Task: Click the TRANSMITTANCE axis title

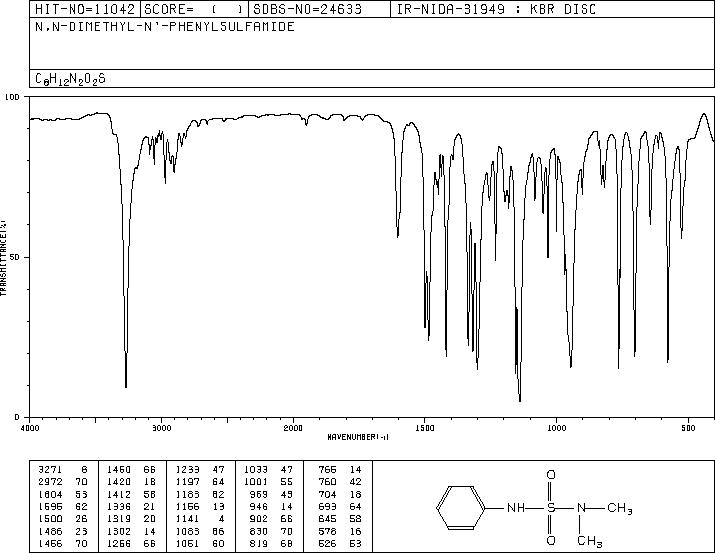Action: [x=3, y=258]
